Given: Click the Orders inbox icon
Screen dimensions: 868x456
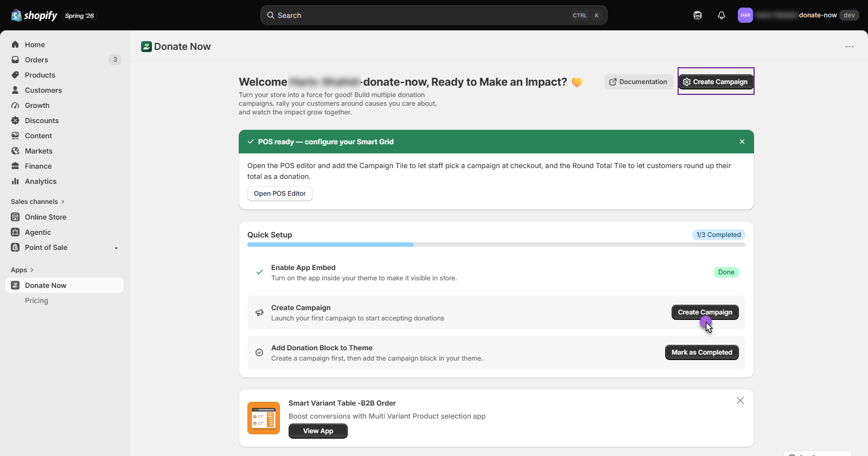Looking at the screenshot, I should pos(15,60).
